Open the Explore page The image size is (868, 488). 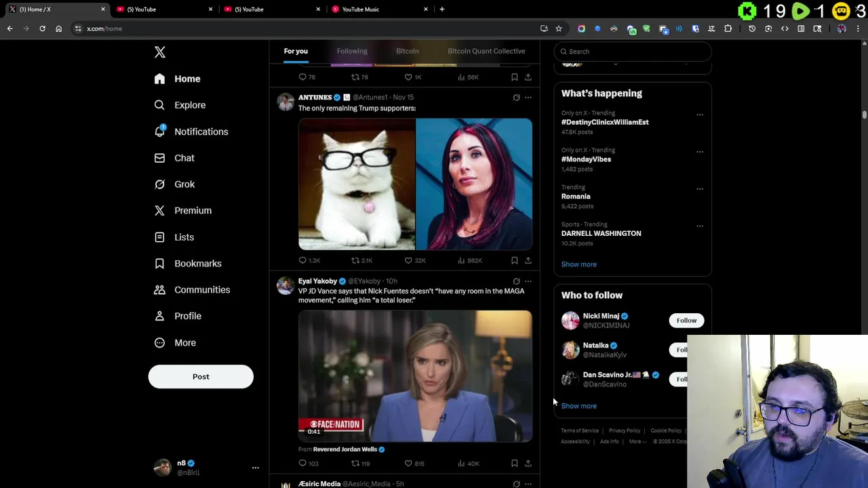180,105
